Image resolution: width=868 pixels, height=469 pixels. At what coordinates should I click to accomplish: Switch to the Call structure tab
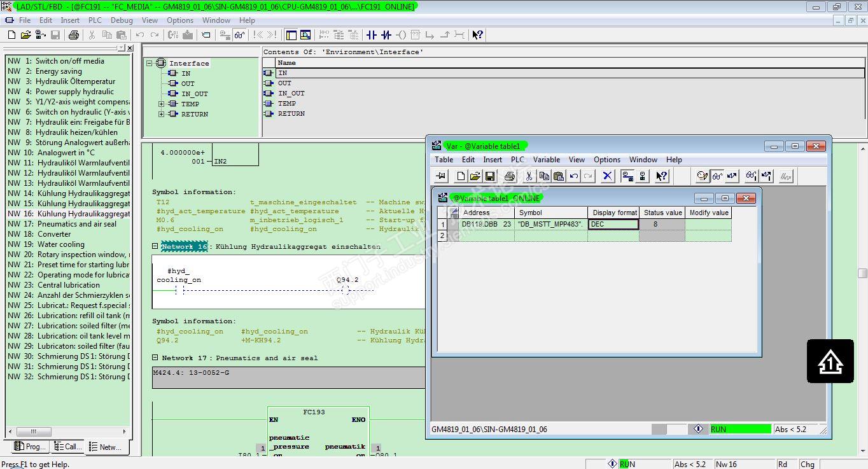68,447
